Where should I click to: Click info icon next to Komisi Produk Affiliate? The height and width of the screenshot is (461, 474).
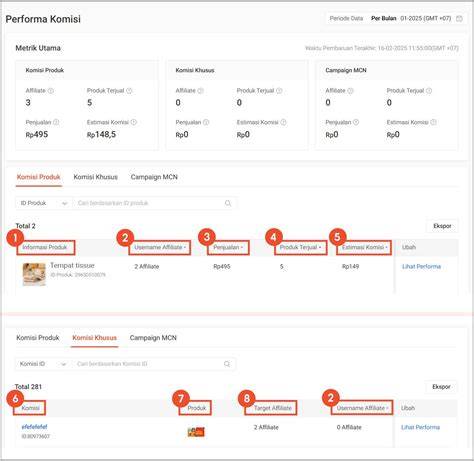(51, 91)
